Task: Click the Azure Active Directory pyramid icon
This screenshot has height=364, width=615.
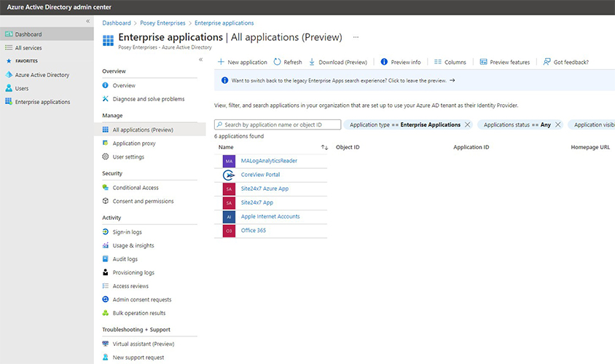Action: point(9,74)
